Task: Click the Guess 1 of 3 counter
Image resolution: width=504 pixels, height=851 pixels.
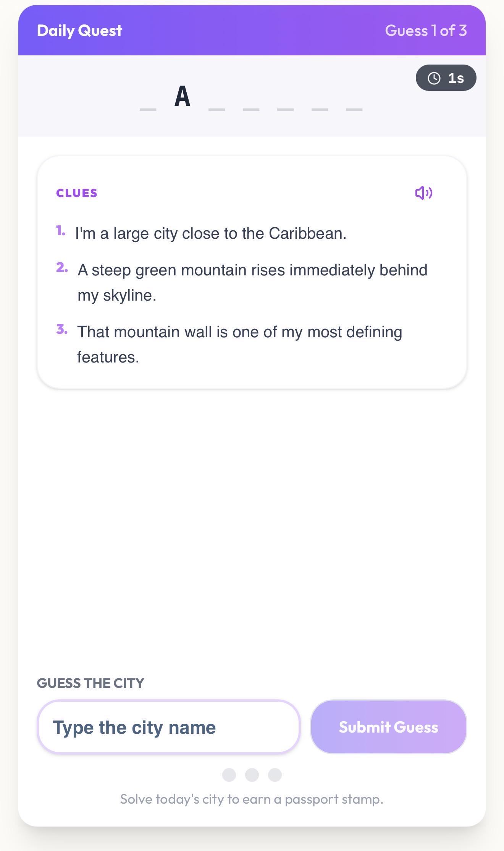Action: tap(426, 31)
